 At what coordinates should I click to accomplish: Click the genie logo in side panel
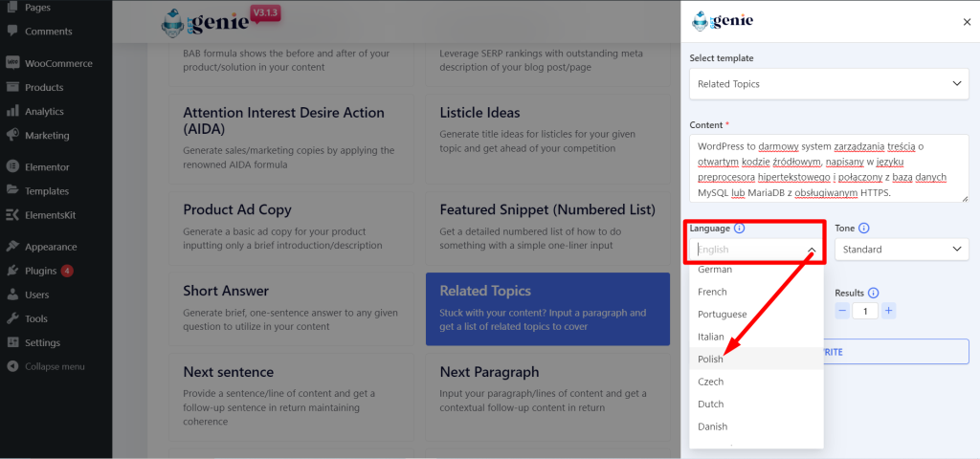[x=723, y=21]
